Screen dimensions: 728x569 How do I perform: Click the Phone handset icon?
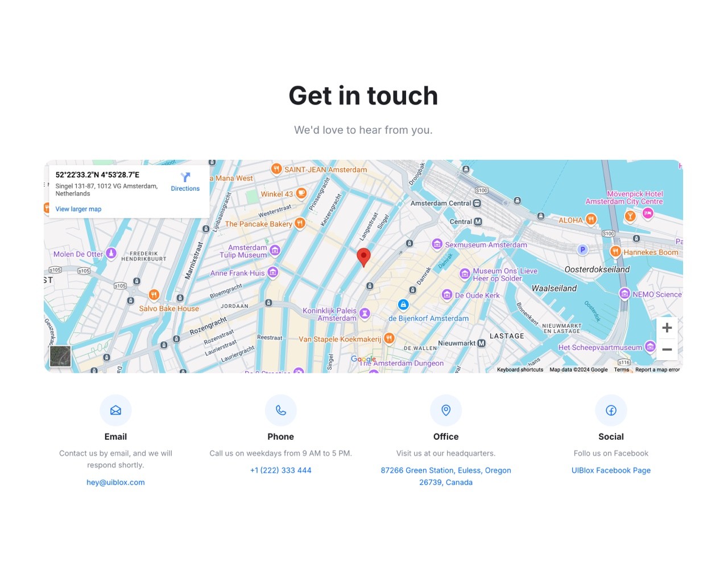(x=281, y=410)
